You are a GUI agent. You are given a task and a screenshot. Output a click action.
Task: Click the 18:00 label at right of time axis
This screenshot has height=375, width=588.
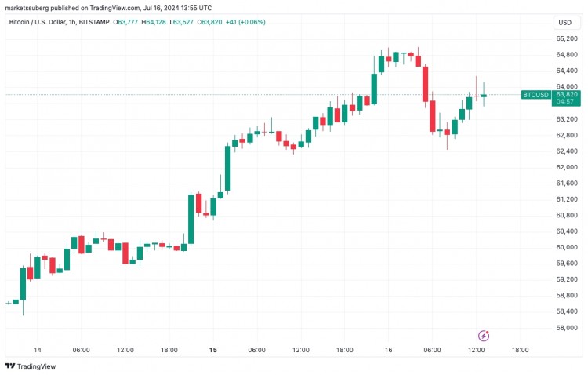pyautogui.click(x=520, y=350)
